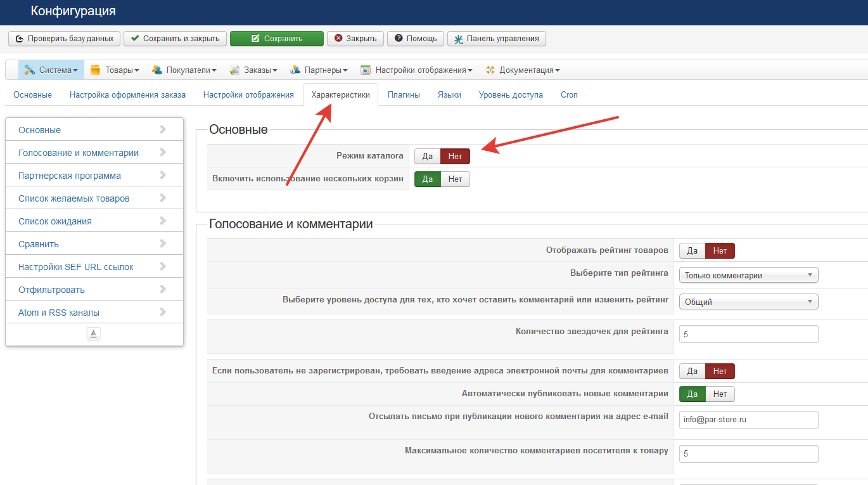Open the Настройки отображения tab
The width and height of the screenshot is (868, 485).
tap(248, 94)
